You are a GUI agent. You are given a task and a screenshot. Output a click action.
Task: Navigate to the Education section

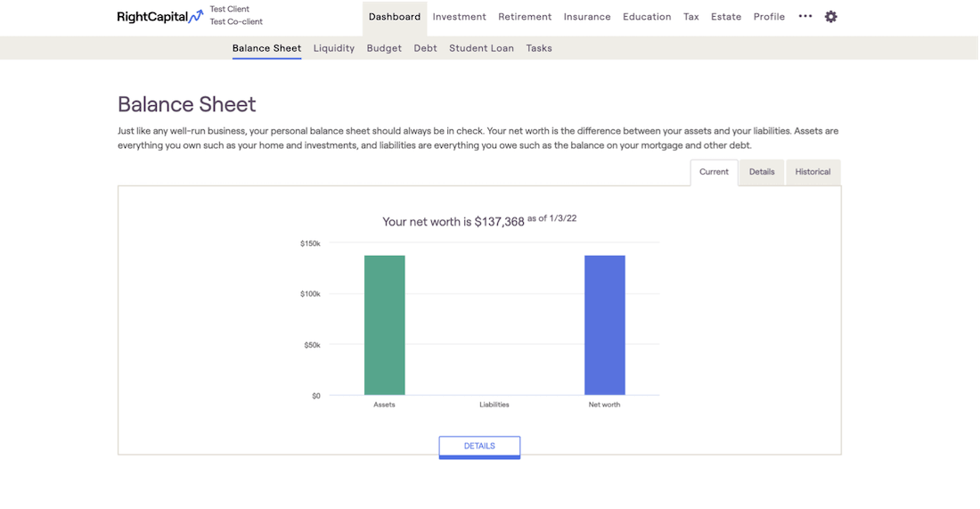tap(647, 17)
